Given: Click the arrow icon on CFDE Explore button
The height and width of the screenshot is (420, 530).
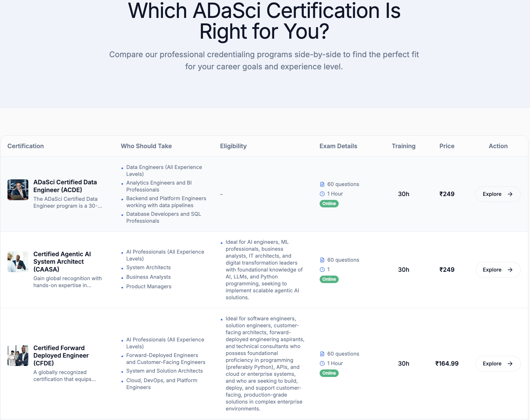Looking at the screenshot, I should pos(510,364).
